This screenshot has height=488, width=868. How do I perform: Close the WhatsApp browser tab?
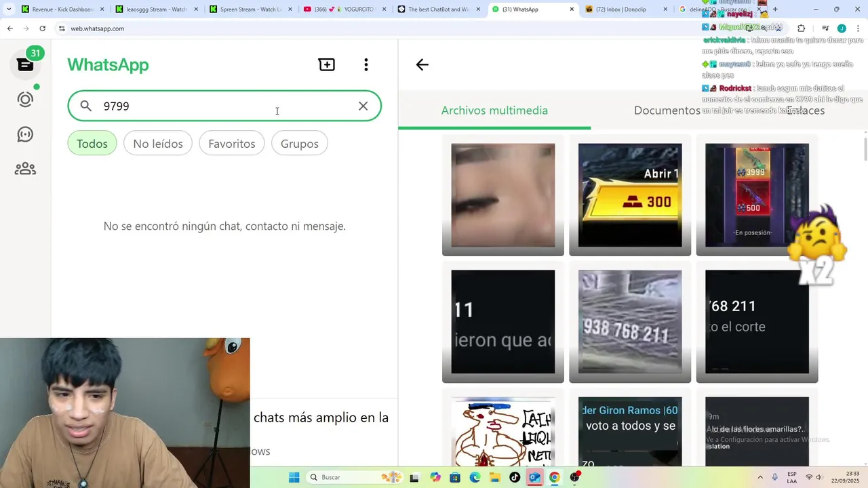[x=572, y=9]
